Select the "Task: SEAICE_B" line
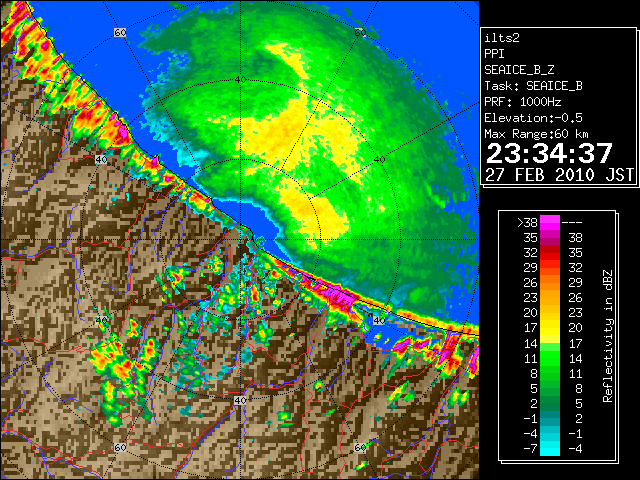The height and width of the screenshot is (480, 640). point(533,86)
